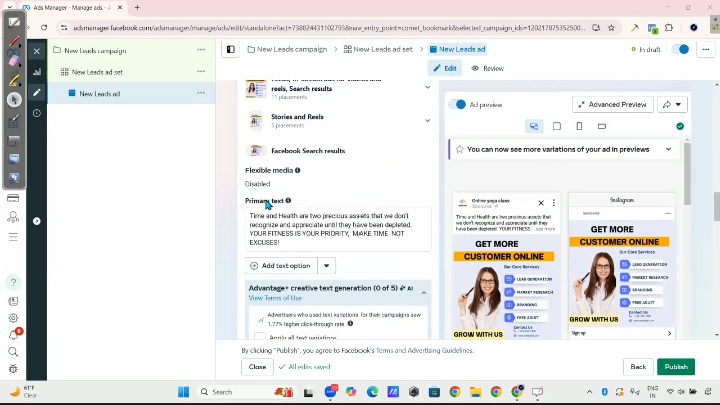Open Terms and Advertising Guidelines link
720x405 pixels.
point(424,350)
